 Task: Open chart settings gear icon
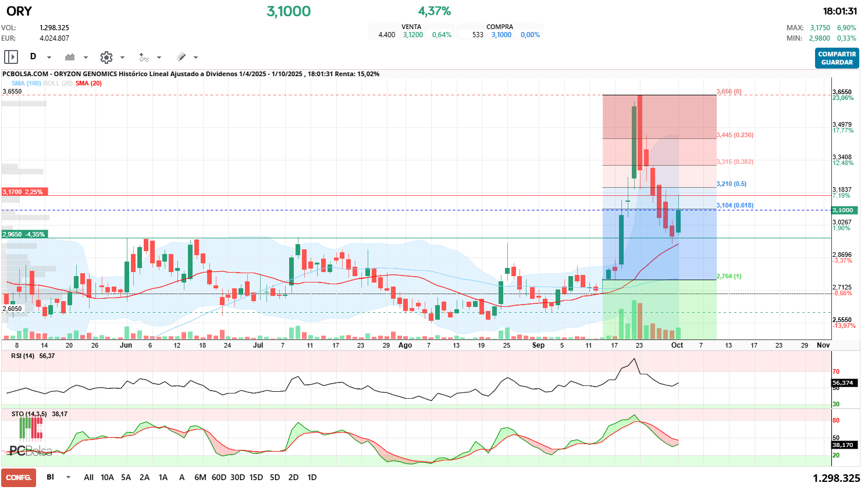tap(106, 57)
